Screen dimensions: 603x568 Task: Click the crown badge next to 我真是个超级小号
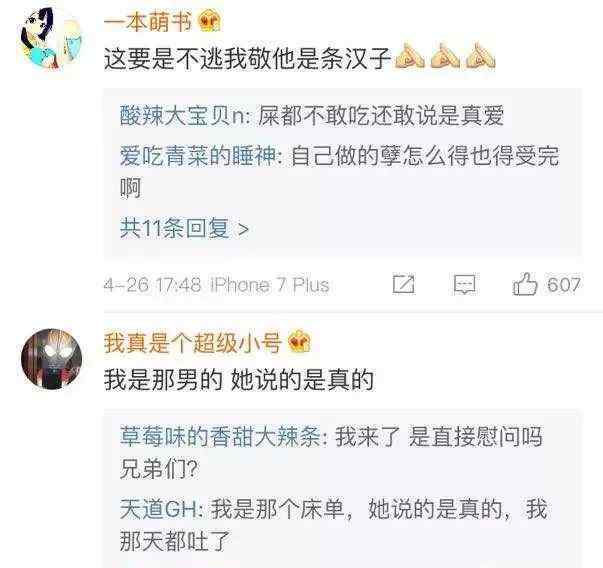pyautogui.click(x=299, y=342)
